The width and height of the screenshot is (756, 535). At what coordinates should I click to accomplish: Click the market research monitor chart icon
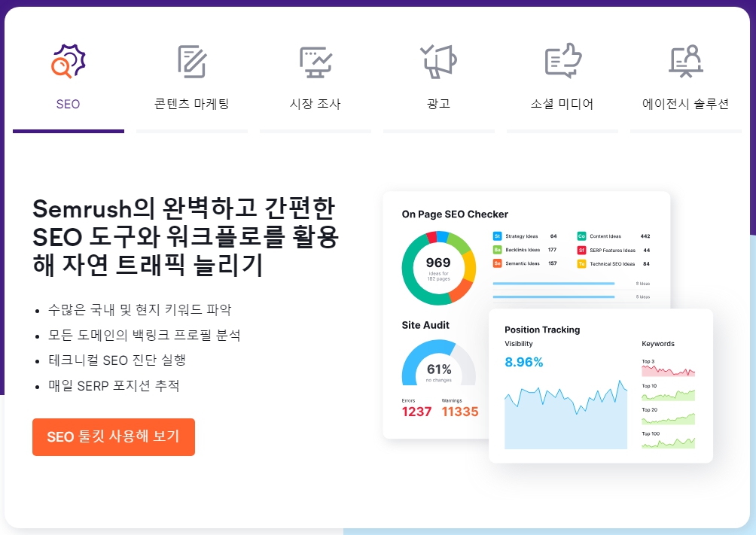(316, 62)
